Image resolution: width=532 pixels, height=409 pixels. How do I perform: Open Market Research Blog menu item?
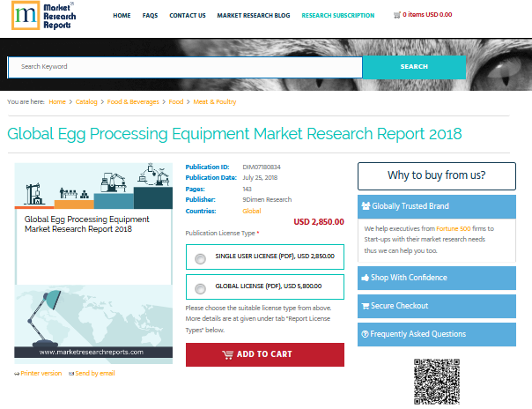(254, 16)
